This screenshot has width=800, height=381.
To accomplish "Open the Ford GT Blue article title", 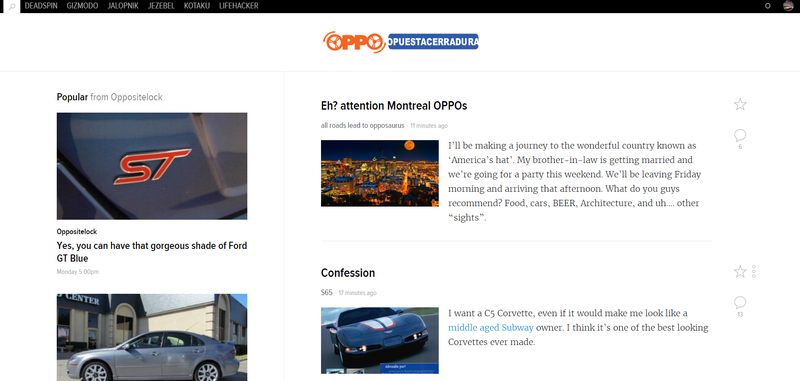I will click(x=152, y=252).
